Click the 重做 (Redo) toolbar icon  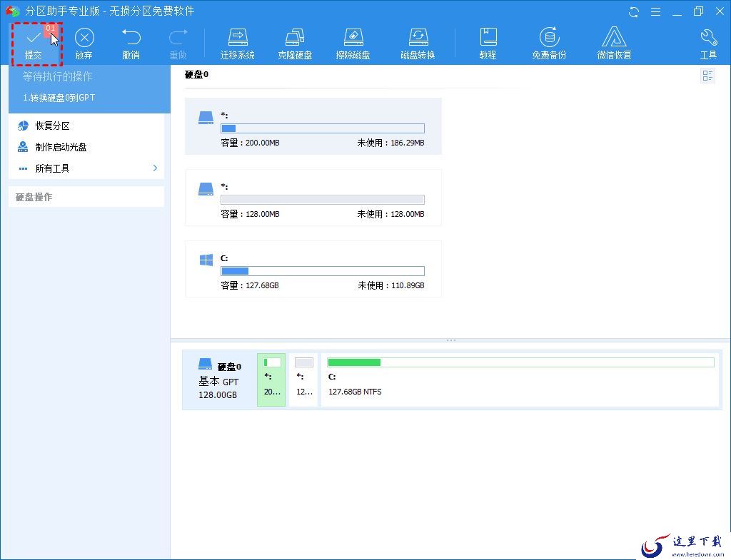tap(178, 44)
